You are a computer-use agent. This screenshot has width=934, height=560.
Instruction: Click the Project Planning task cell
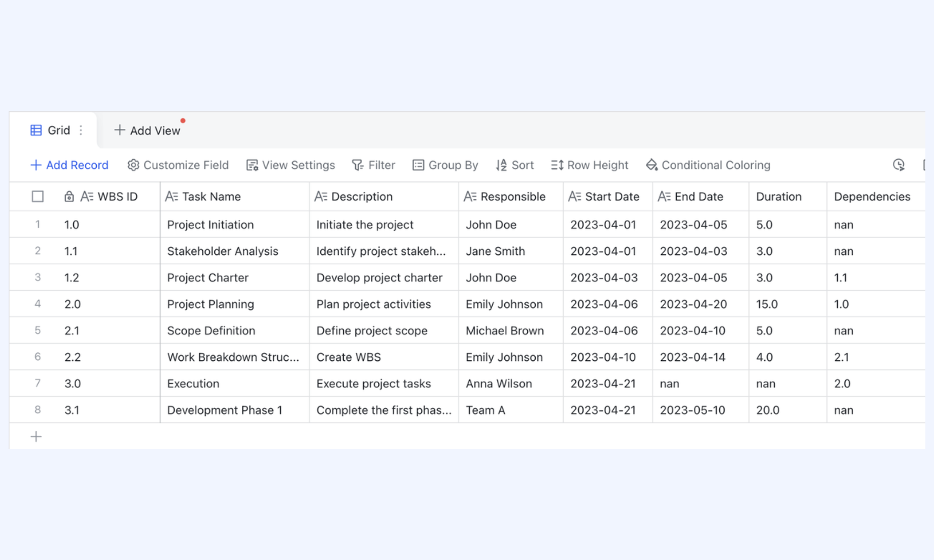234,304
